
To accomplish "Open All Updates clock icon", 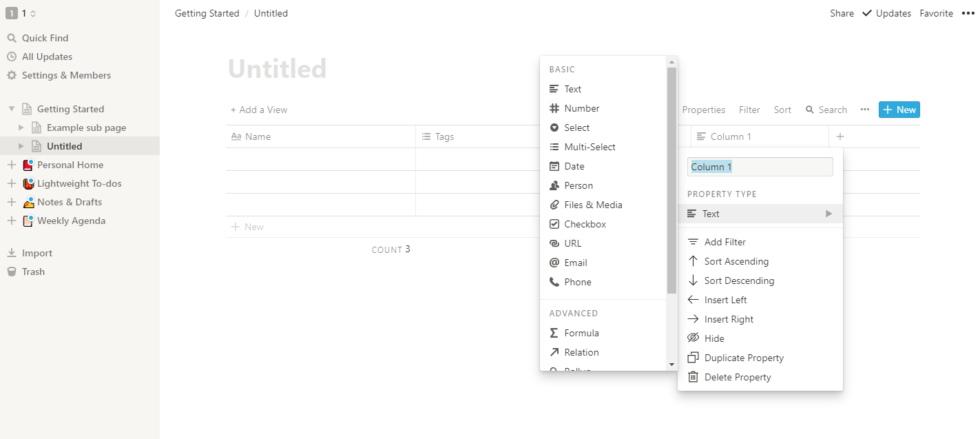I will [12, 57].
